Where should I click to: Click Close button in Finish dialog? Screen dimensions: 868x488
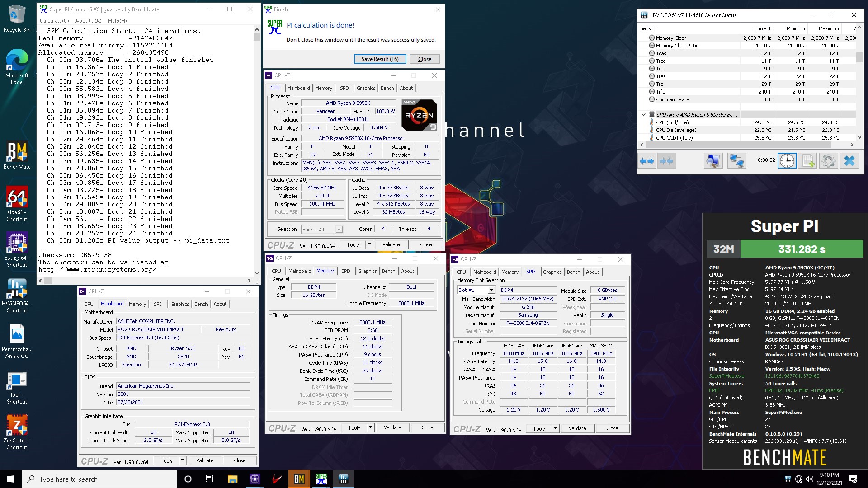click(425, 59)
